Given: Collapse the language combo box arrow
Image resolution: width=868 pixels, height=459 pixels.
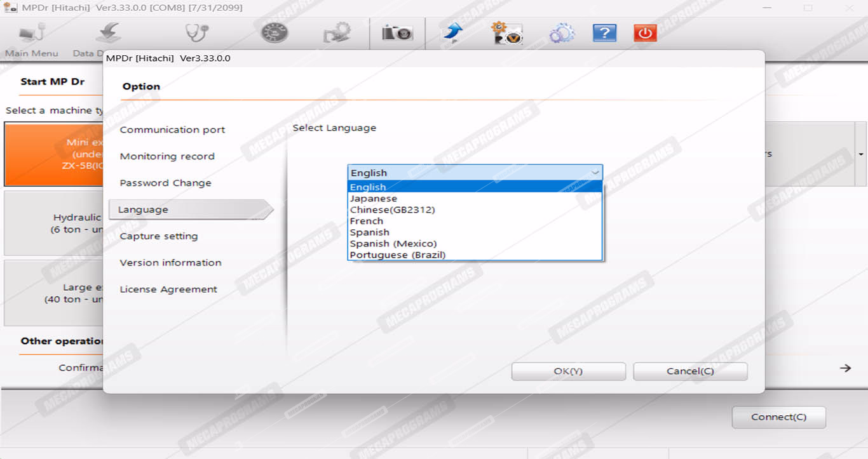Looking at the screenshot, I should coord(595,173).
